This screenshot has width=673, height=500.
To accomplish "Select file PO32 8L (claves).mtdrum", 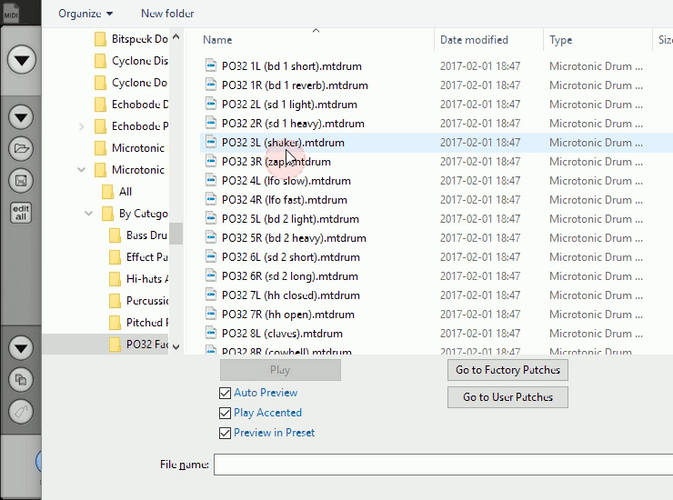I will [282, 333].
